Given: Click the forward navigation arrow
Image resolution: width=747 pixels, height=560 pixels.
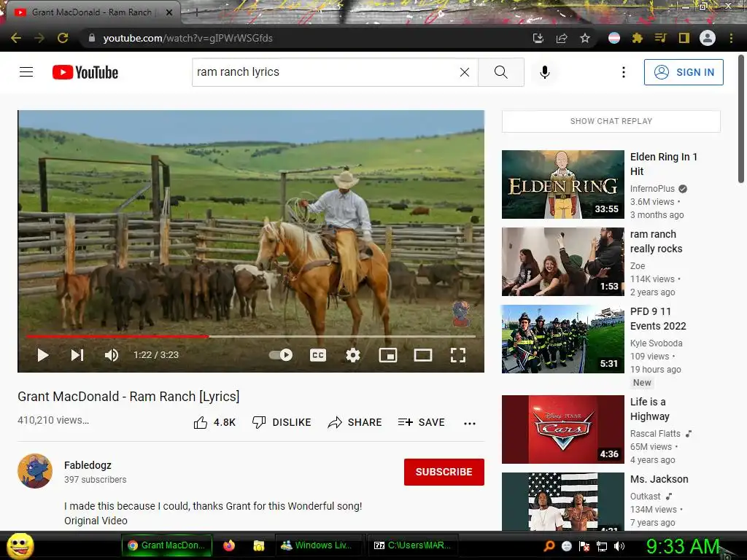Looking at the screenshot, I should point(39,38).
